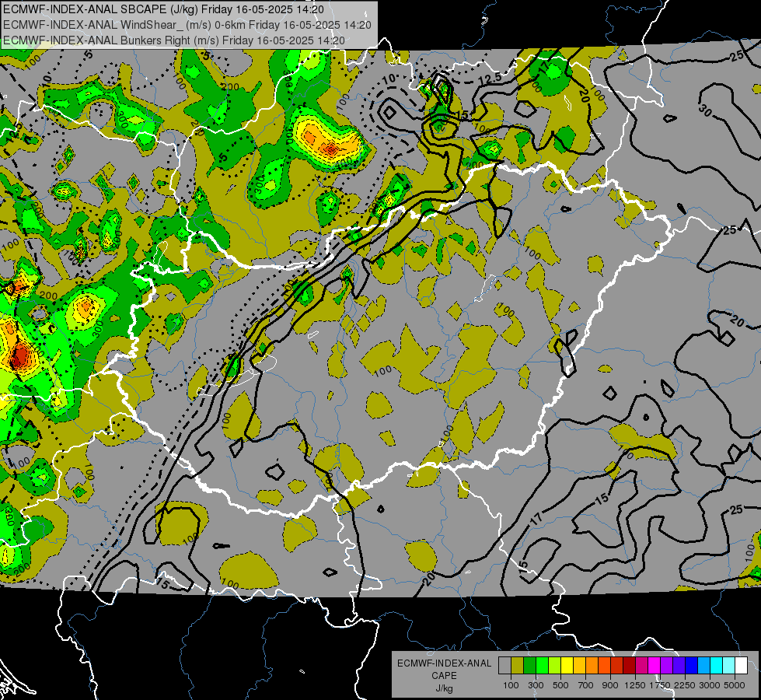Click the 1750 value under legend colorbar
Image resolution: width=761 pixels, height=700 pixels.
click(660, 685)
